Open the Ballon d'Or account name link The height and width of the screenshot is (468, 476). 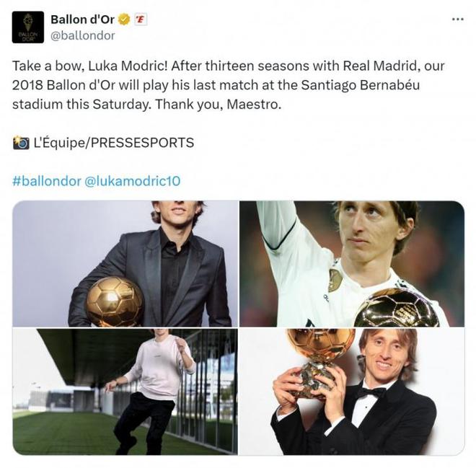82,20
